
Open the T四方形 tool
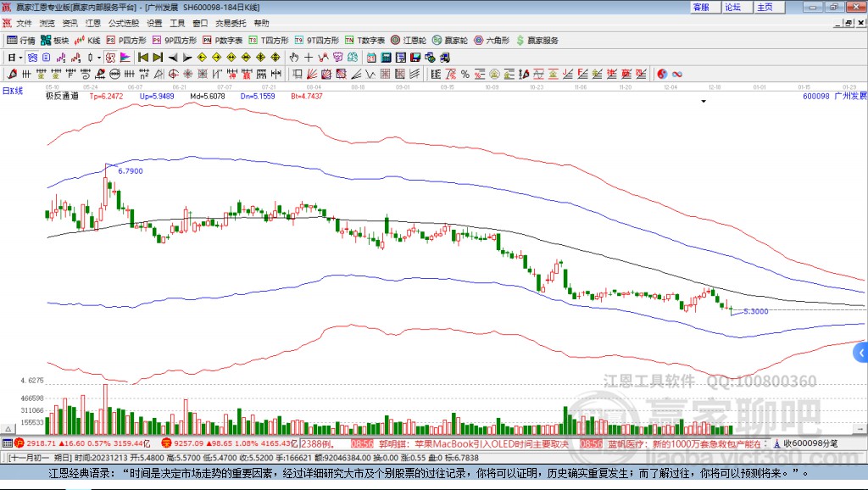(x=269, y=41)
